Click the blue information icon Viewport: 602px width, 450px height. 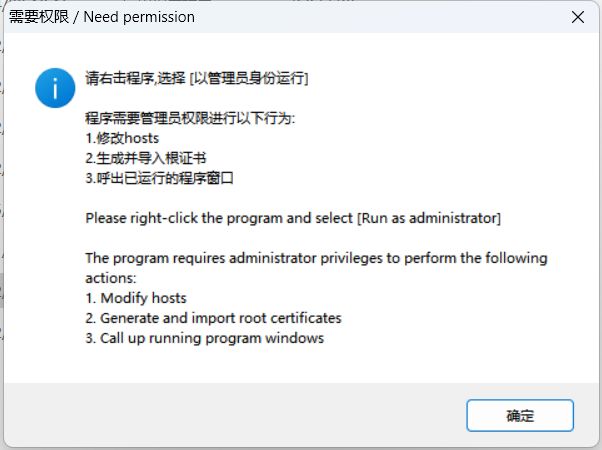pos(55,88)
